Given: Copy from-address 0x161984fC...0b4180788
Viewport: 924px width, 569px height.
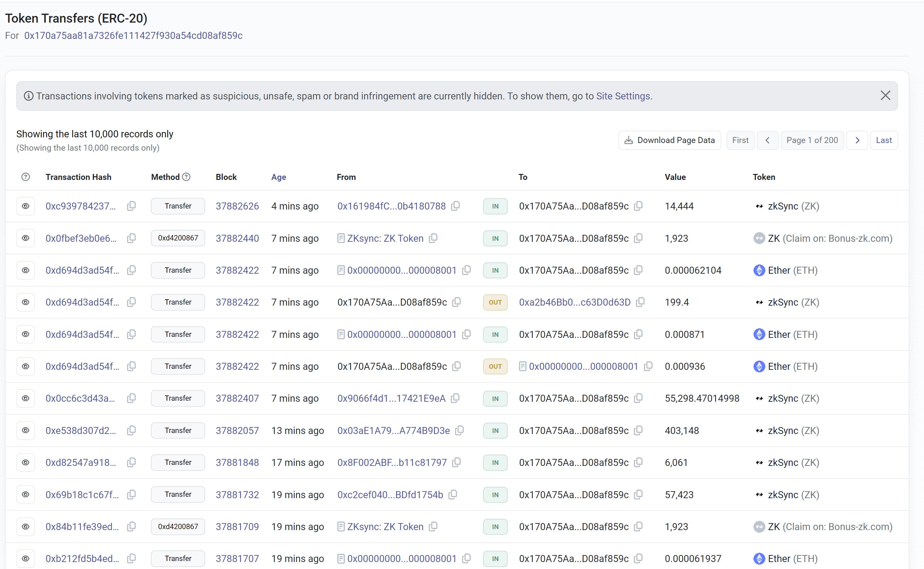Looking at the screenshot, I should tap(455, 206).
